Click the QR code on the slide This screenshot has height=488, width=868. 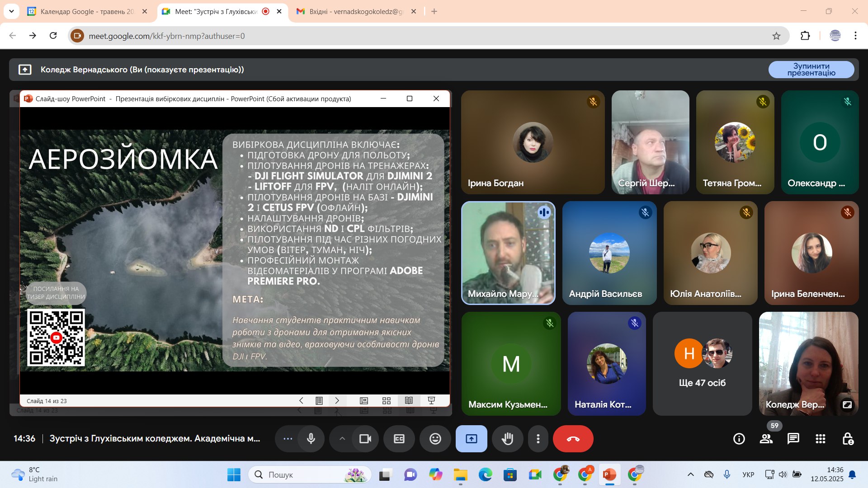click(56, 337)
